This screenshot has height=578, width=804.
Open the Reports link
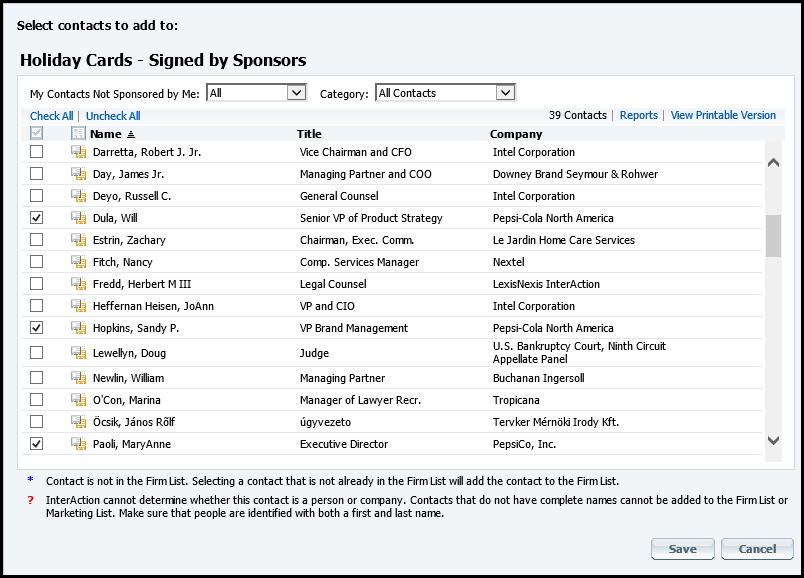(638, 115)
